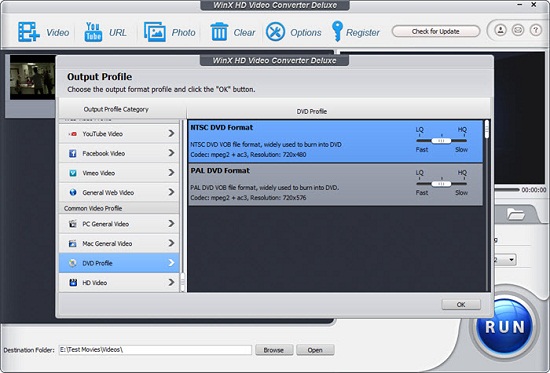The height and width of the screenshot is (373, 550).
Task: Click the email envelope icon
Action: 518,30
